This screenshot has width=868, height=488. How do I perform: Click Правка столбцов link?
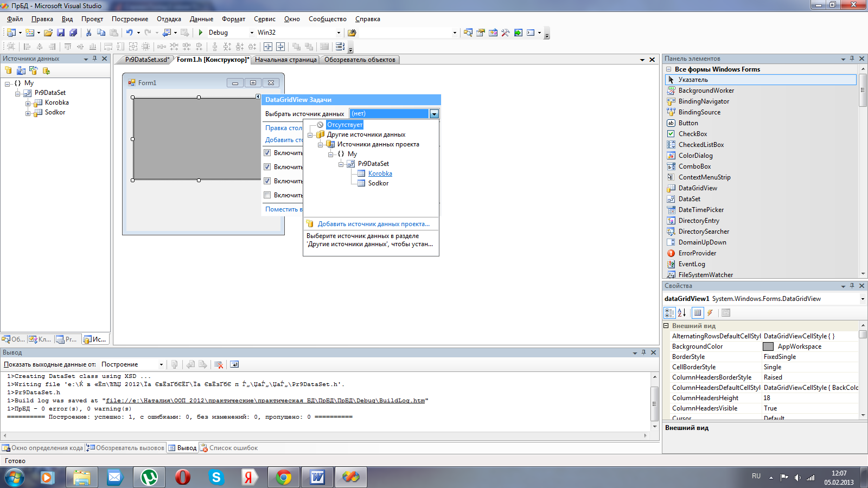(283, 128)
